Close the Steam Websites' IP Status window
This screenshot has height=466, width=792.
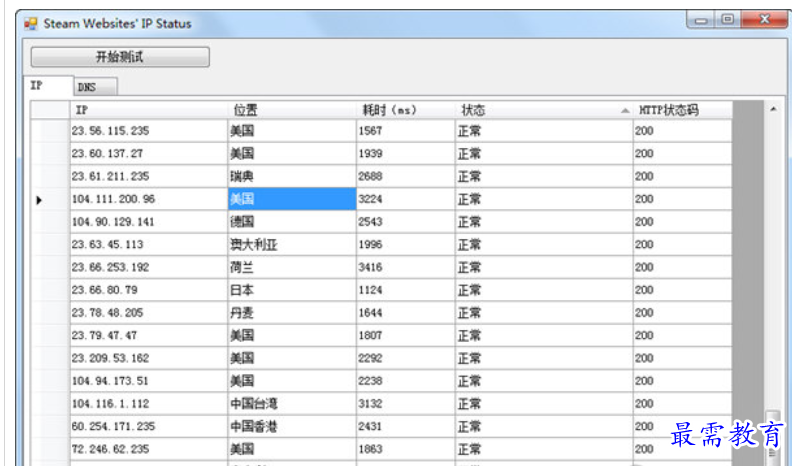pyautogui.click(x=764, y=19)
